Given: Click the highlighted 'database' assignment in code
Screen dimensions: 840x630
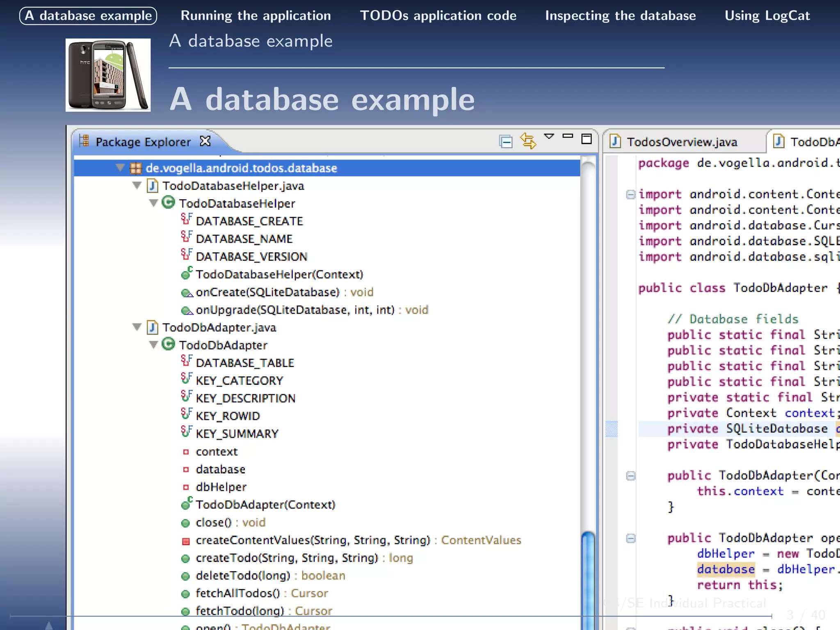Looking at the screenshot, I should [726, 569].
